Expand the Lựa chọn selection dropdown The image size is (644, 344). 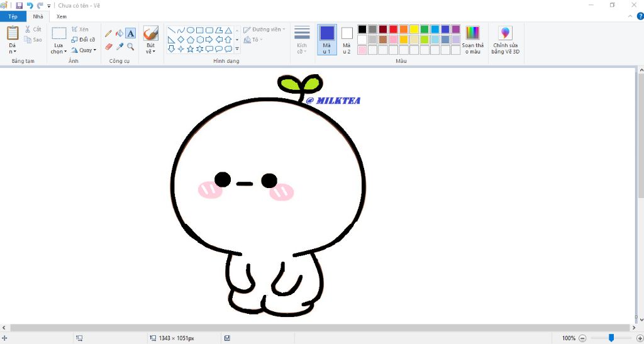coord(58,52)
